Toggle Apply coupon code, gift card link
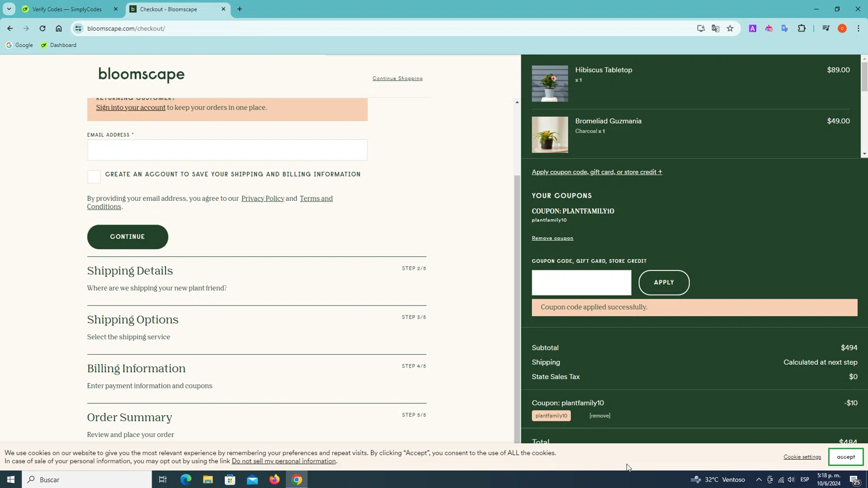Image resolution: width=868 pixels, height=488 pixels. click(x=597, y=172)
